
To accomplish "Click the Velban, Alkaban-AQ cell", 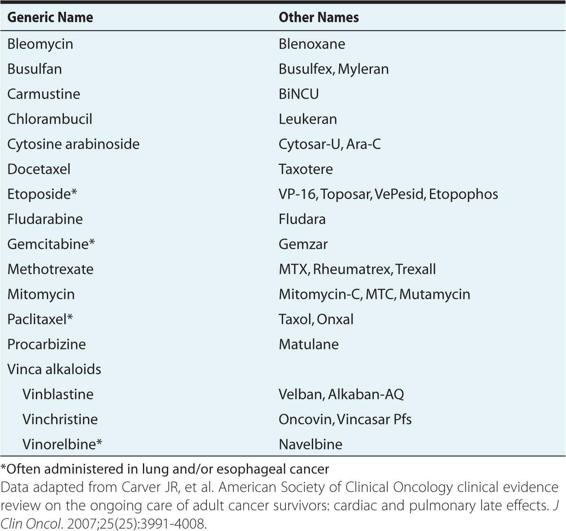I will [341, 394].
